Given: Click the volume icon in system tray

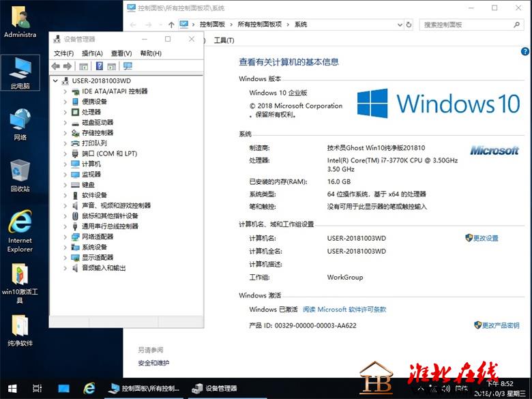Looking at the screenshot, I should click(x=446, y=389).
